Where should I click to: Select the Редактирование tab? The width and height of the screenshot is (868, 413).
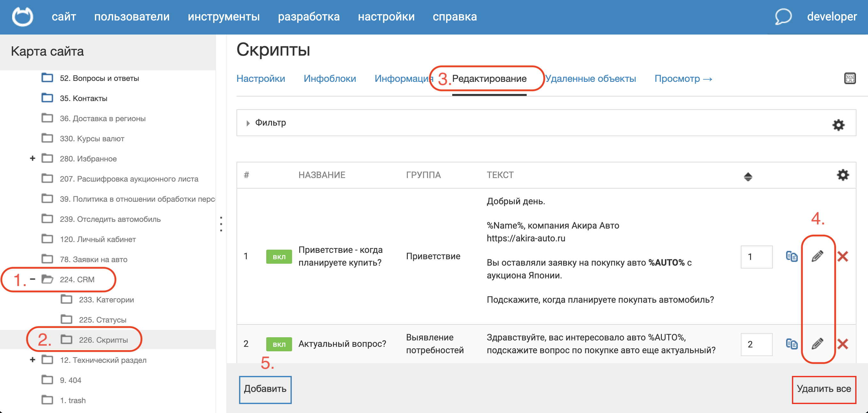489,79
